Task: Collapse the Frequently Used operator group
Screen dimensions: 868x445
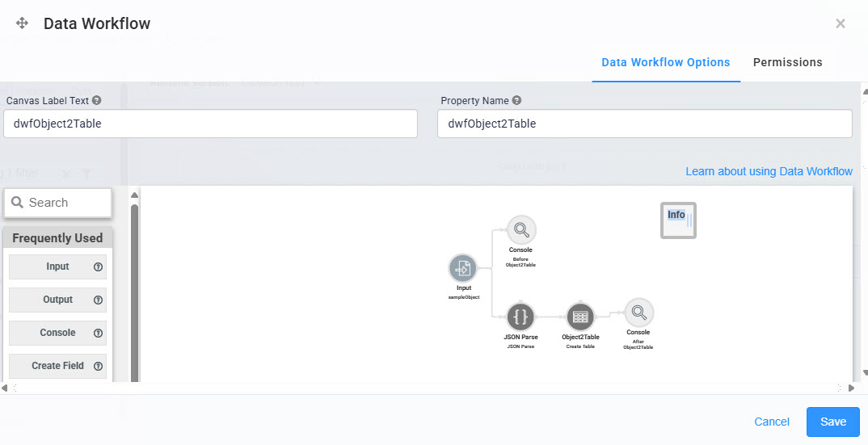Action: pyautogui.click(x=57, y=238)
